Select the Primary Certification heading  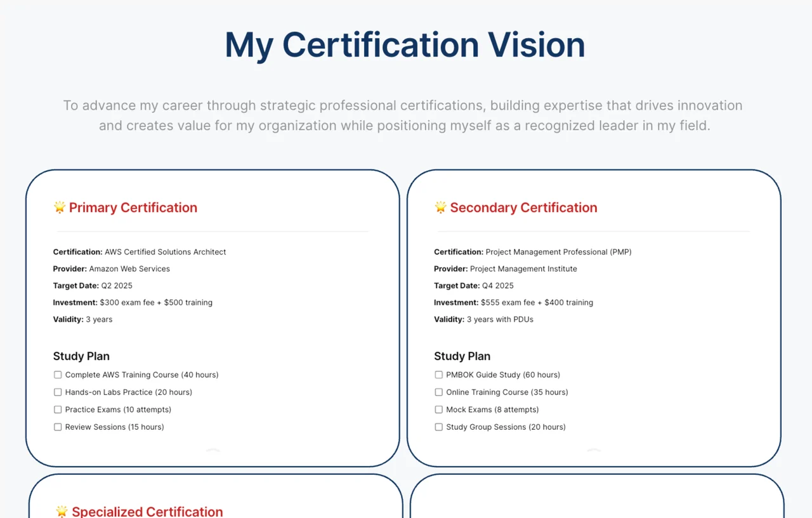tap(133, 208)
